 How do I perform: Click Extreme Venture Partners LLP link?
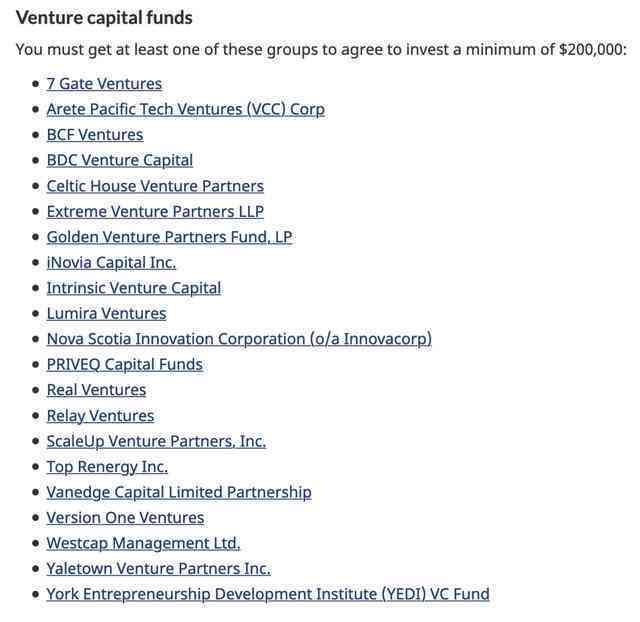pyautogui.click(x=155, y=211)
